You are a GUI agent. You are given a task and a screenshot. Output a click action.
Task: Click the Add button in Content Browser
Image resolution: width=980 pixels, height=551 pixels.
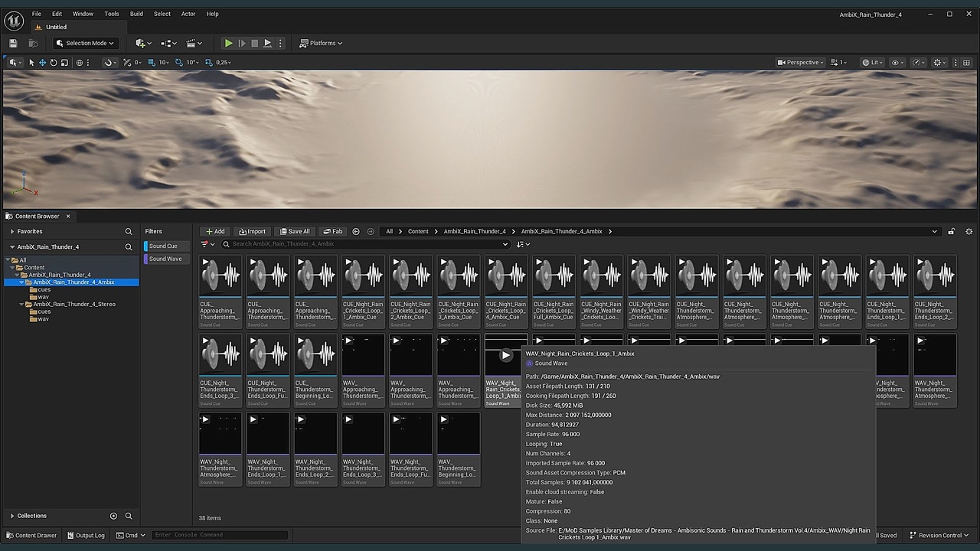click(215, 231)
